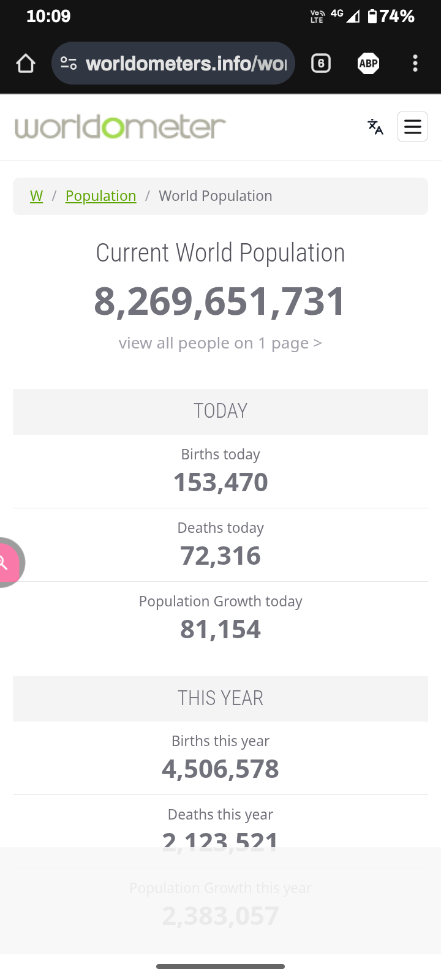This screenshot has height=980, width=441.
Task: Tap the Worldometer logo
Action: coord(120,127)
